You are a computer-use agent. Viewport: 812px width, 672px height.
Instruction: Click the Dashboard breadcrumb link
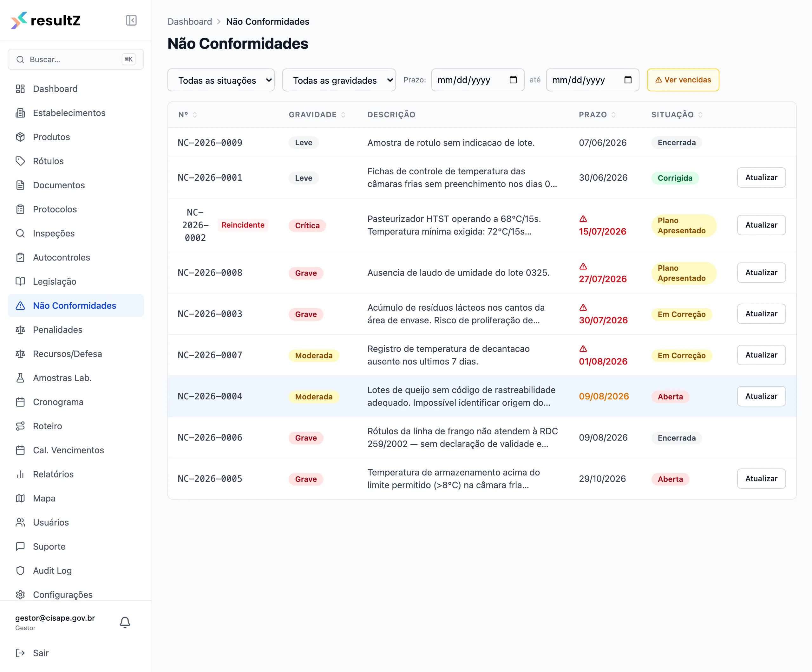tap(189, 22)
